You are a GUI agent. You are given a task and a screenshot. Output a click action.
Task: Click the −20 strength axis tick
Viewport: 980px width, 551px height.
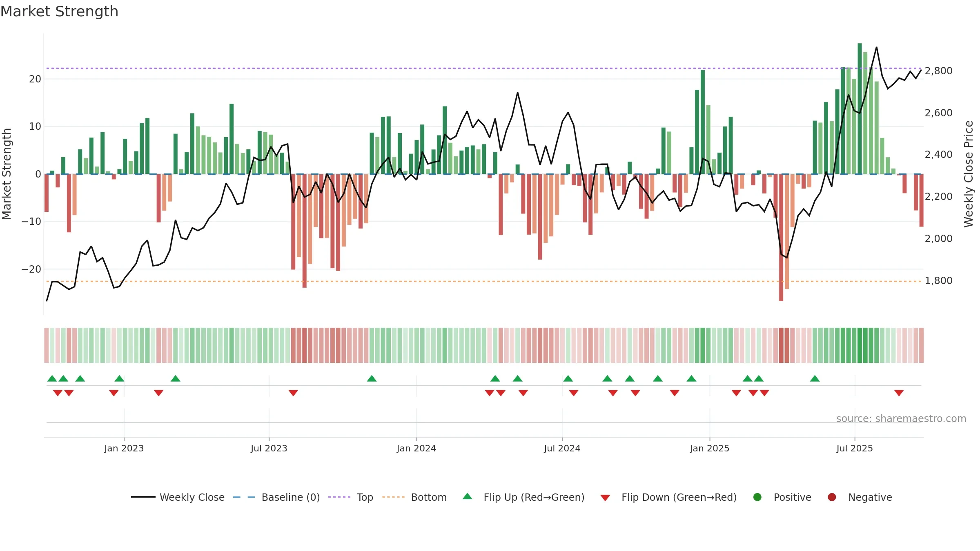point(31,269)
